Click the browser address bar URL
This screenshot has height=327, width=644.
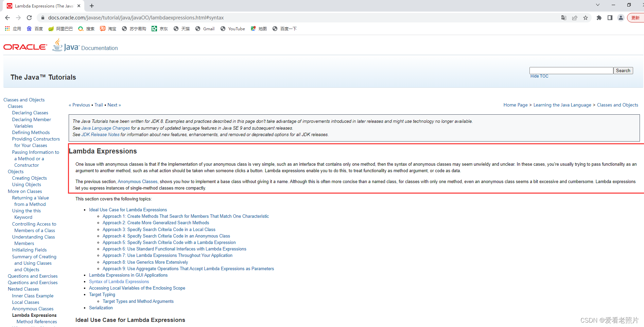[136, 18]
